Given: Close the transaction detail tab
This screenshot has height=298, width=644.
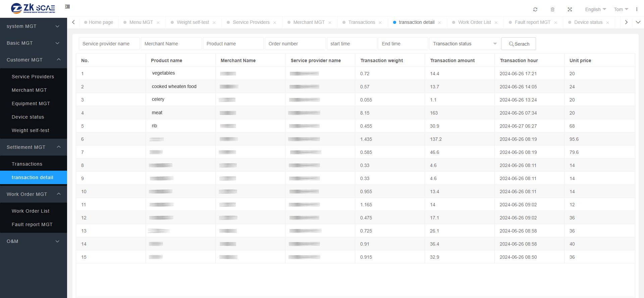Looking at the screenshot, I should 439,23.
